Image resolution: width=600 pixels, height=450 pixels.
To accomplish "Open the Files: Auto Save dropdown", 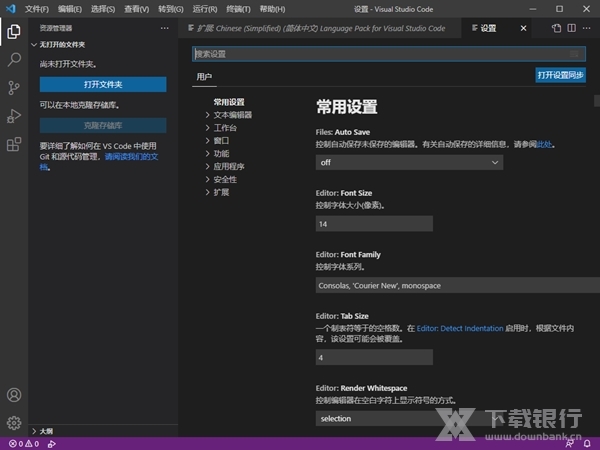I will tap(409, 163).
